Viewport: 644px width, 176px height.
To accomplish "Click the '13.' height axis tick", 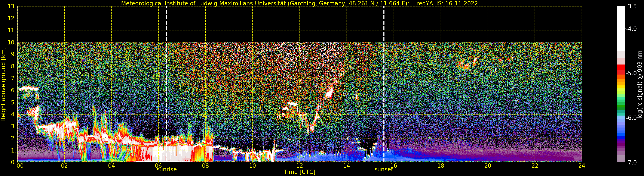I will coord(12,6).
